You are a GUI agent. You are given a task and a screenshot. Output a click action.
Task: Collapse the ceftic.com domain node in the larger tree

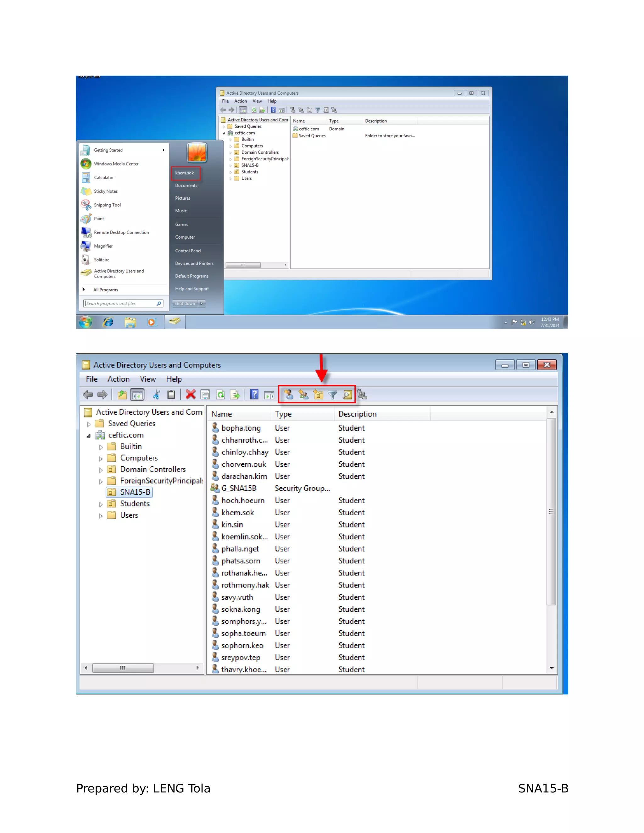click(88, 436)
